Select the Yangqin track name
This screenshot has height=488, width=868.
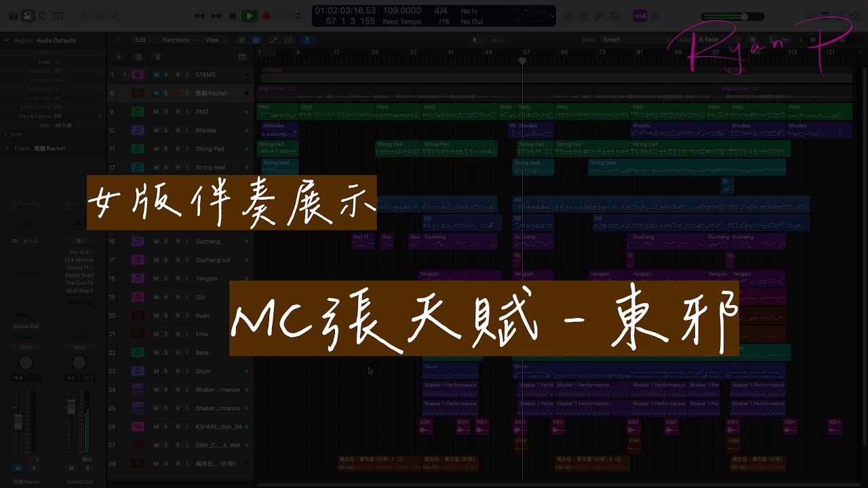pos(207,279)
